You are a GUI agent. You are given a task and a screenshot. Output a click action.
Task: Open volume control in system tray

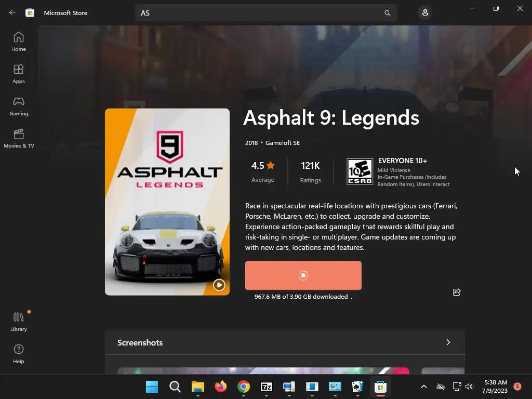[x=469, y=387]
